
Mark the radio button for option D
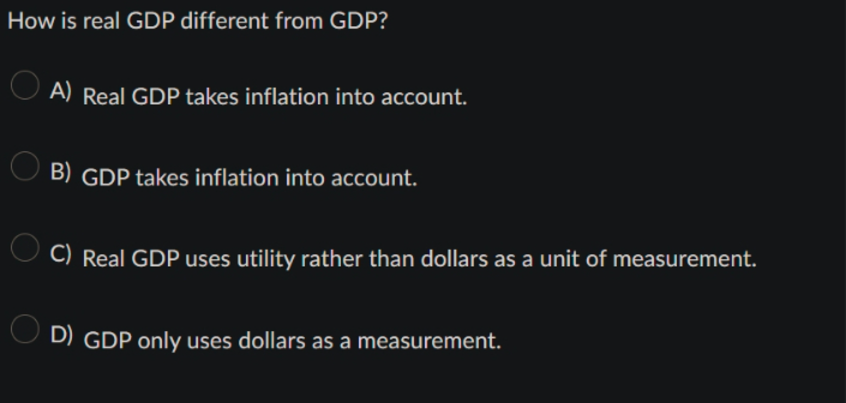pos(25,329)
